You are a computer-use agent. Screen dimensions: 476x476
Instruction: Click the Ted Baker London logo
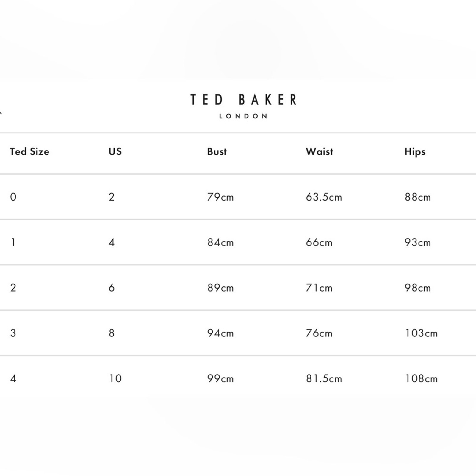243,106
